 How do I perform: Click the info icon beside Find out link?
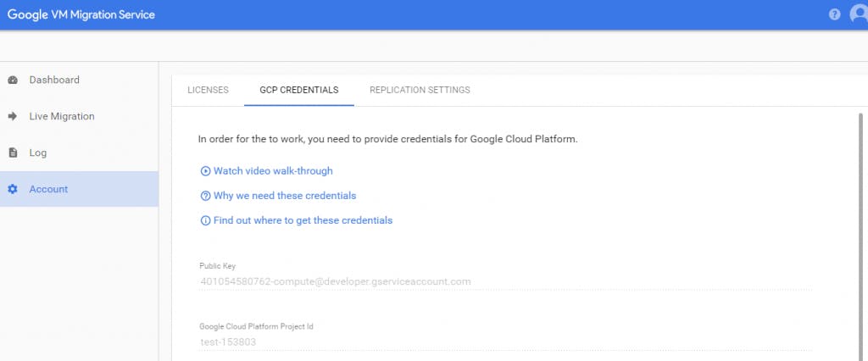[205, 220]
